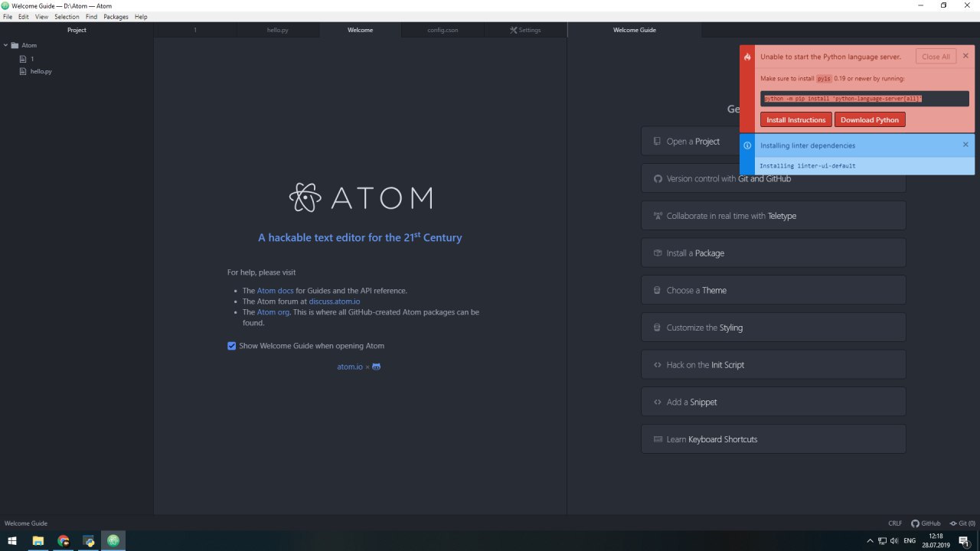The height and width of the screenshot is (551, 980).
Task: Open the discuss.atom.io forum link
Action: (x=335, y=302)
